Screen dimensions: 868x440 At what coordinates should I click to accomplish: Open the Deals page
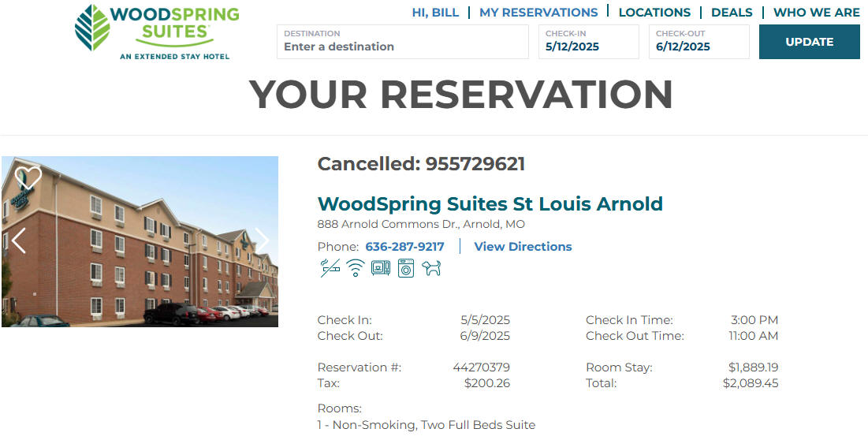tap(732, 12)
